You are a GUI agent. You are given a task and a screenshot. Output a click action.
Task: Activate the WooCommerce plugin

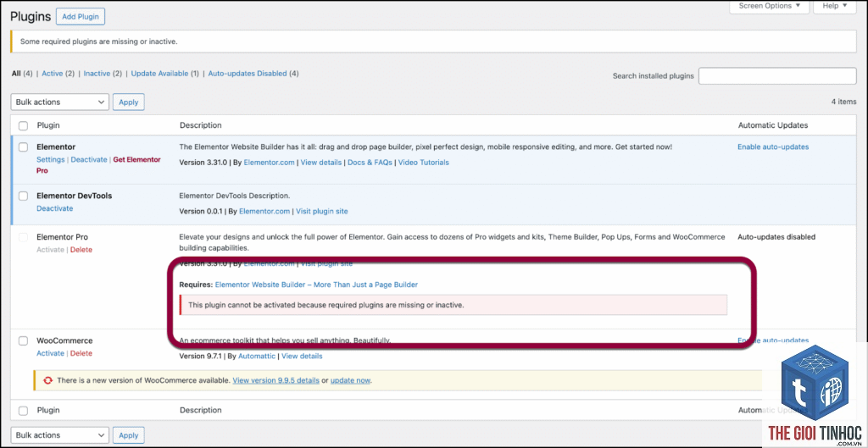(50, 353)
